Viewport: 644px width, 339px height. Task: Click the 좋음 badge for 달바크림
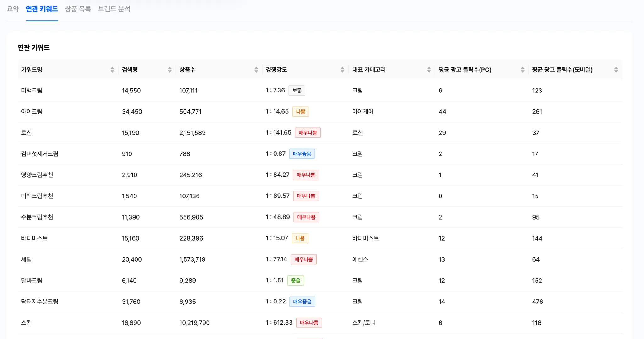[x=296, y=281]
